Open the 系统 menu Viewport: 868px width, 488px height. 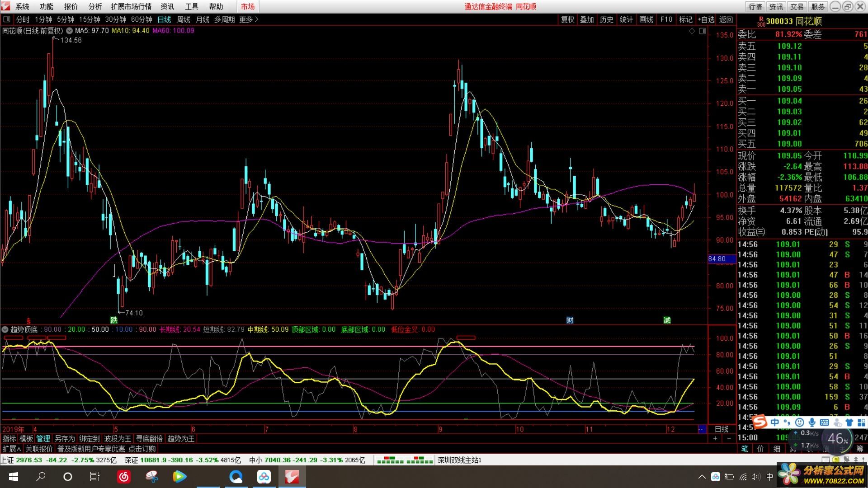pyautogui.click(x=22, y=7)
